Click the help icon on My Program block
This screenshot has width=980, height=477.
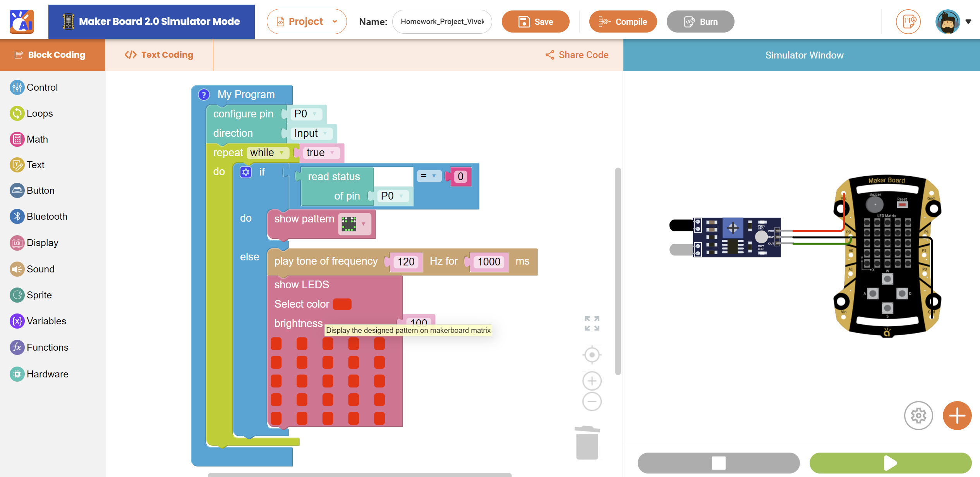pyautogui.click(x=204, y=95)
